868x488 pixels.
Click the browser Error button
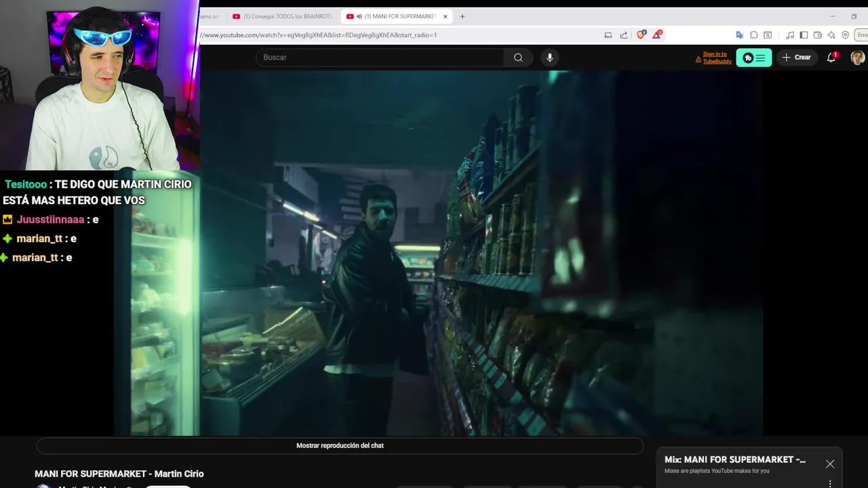862,35
